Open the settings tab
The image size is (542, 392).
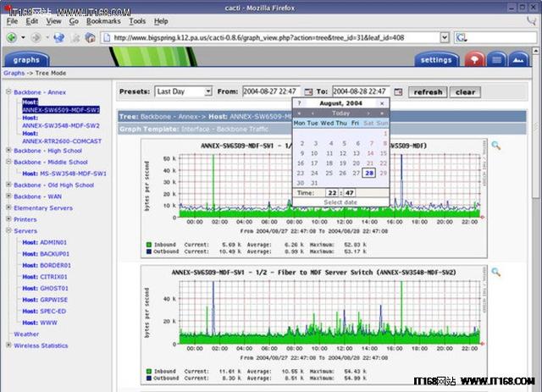(435, 60)
